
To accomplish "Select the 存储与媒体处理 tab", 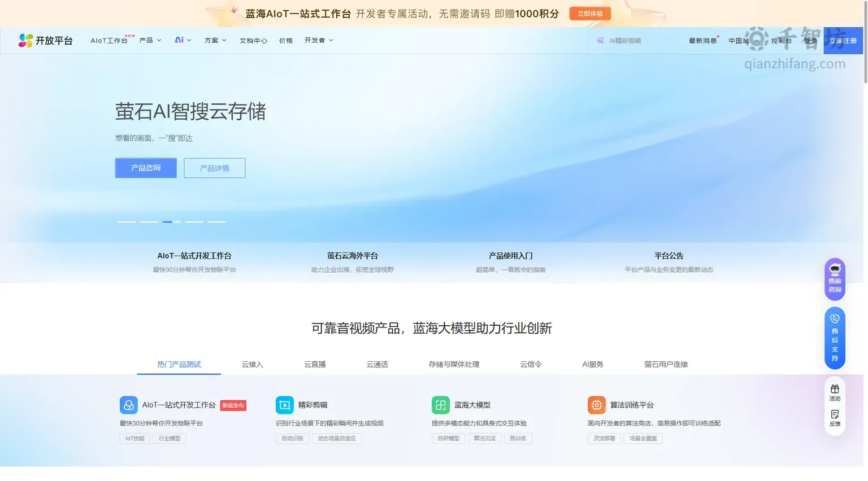I will (x=454, y=364).
